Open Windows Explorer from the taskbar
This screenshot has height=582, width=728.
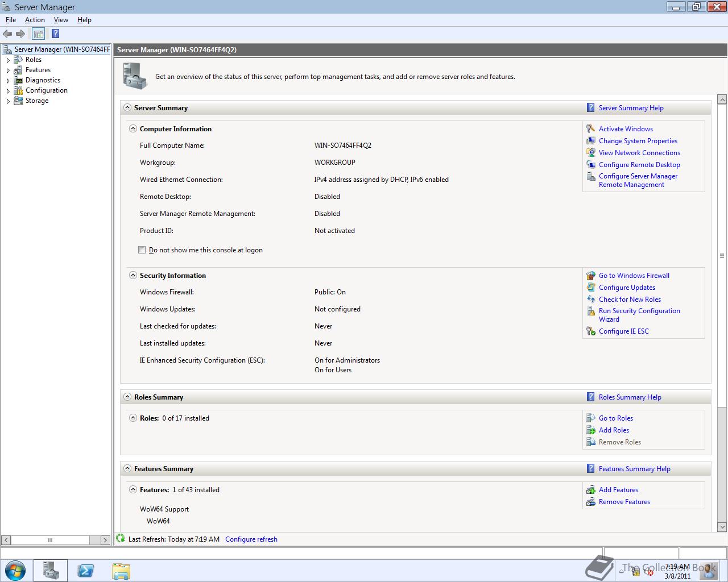pyautogui.click(x=121, y=570)
